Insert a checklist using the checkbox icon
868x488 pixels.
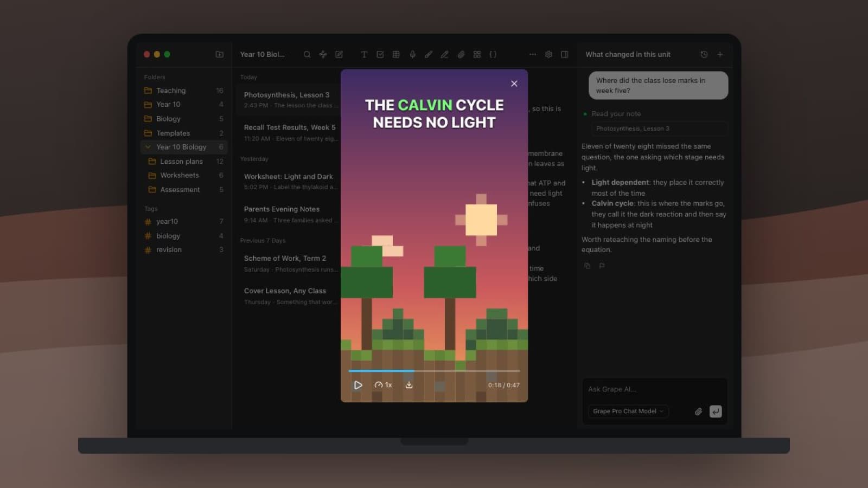tap(380, 54)
